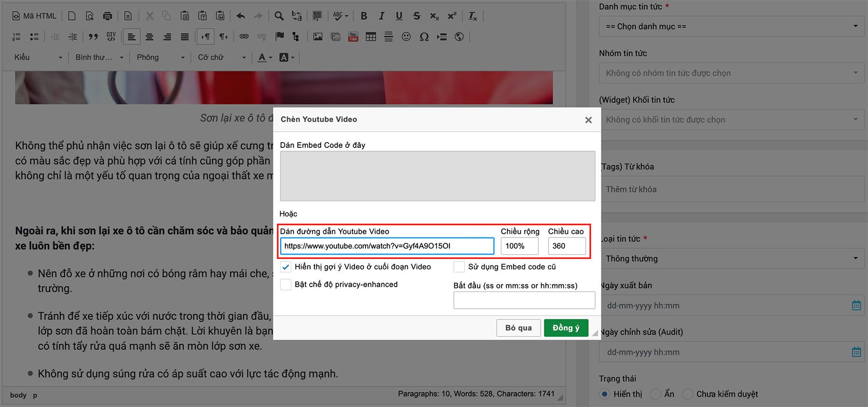Open calendar for Ngày xuất bản

coord(856,305)
